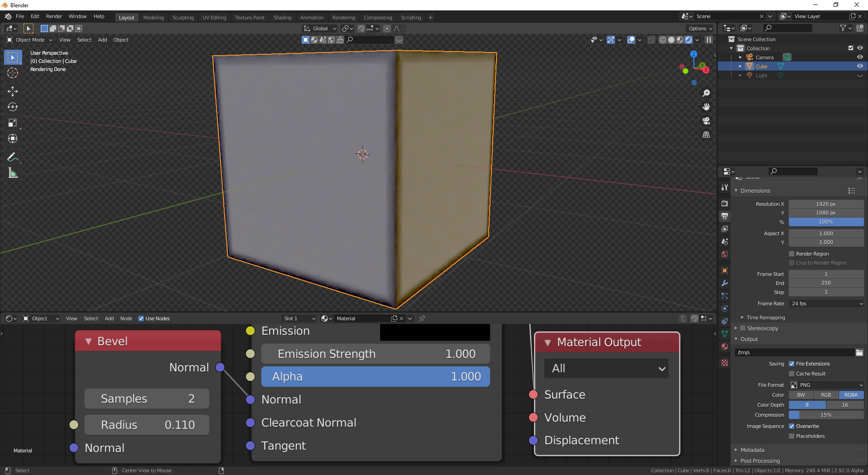Open the Frame Rate 24 fps dropdown
This screenshot has height=475, width=868.
coord(826,304)
